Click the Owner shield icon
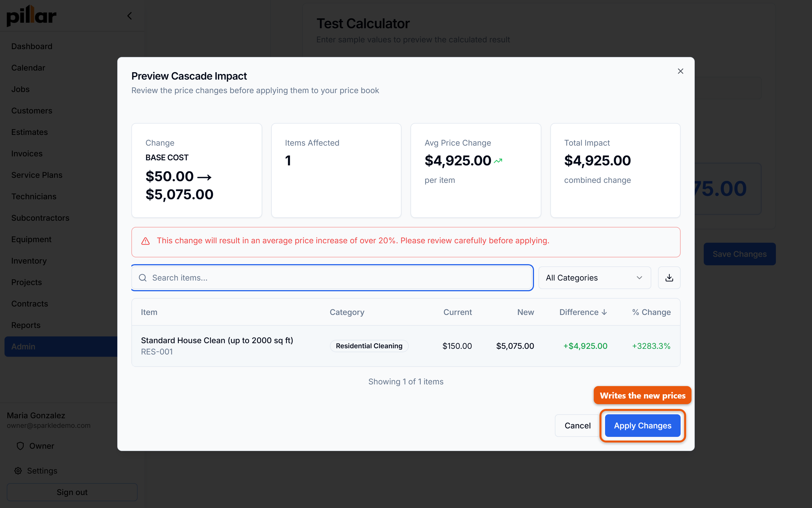 (20, 446)
